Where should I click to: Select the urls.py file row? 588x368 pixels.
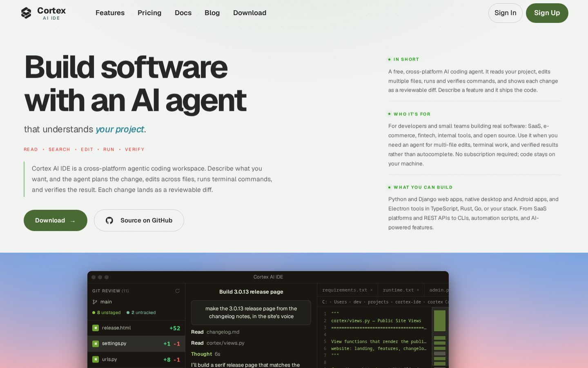pos(136,359)
